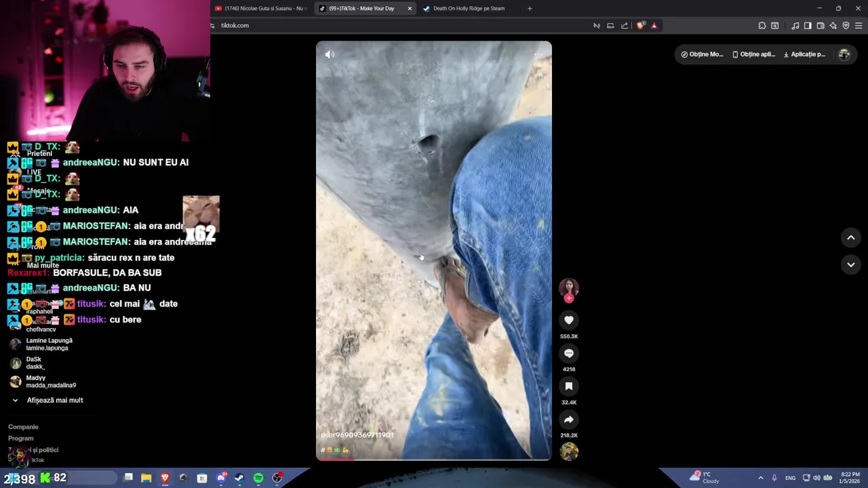Viewport: 868px width, 488px height.
Task: Click the cast screen icon in address bar
Action: point(610,26)
